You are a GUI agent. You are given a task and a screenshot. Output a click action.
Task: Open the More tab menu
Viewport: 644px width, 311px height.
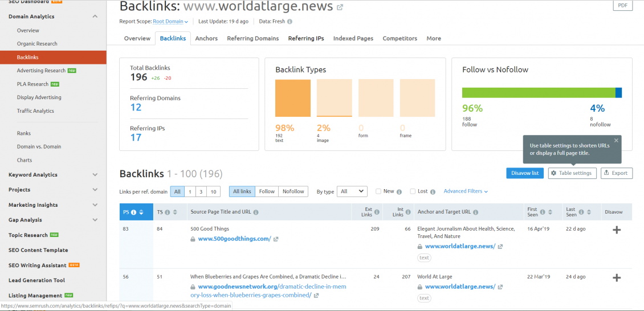(434, 38)
